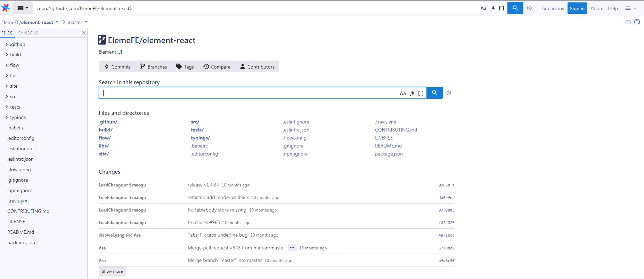The image size is (644, 279).
Task: Toggle case sensitivity in top search bar
Action: tap(483, 8)
